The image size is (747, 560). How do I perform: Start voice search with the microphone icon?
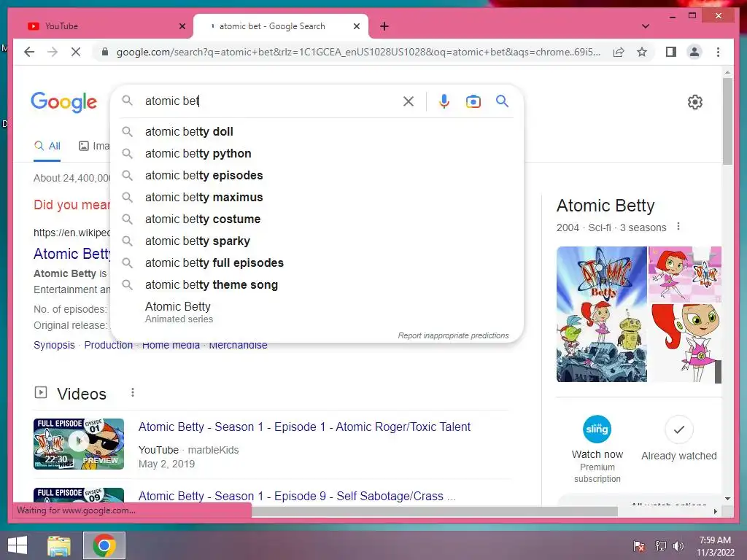[x=444, y=101]
